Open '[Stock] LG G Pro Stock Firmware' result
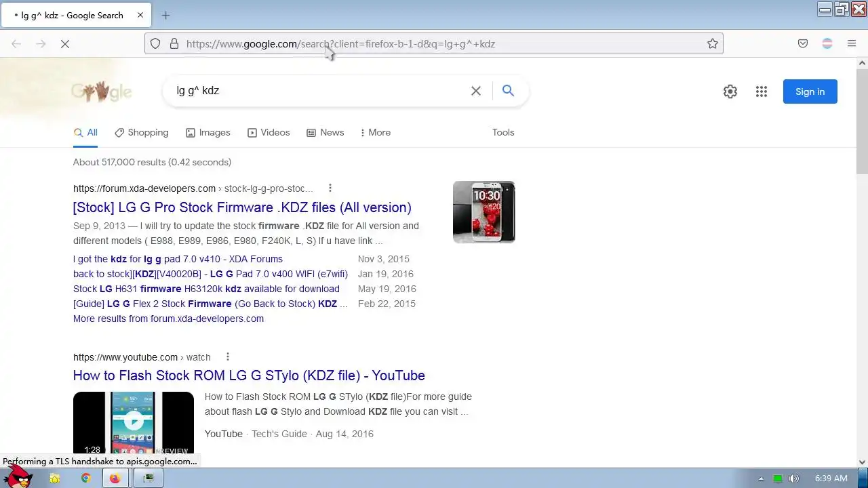The image size is (868, 488). click(x=242, y=207)
